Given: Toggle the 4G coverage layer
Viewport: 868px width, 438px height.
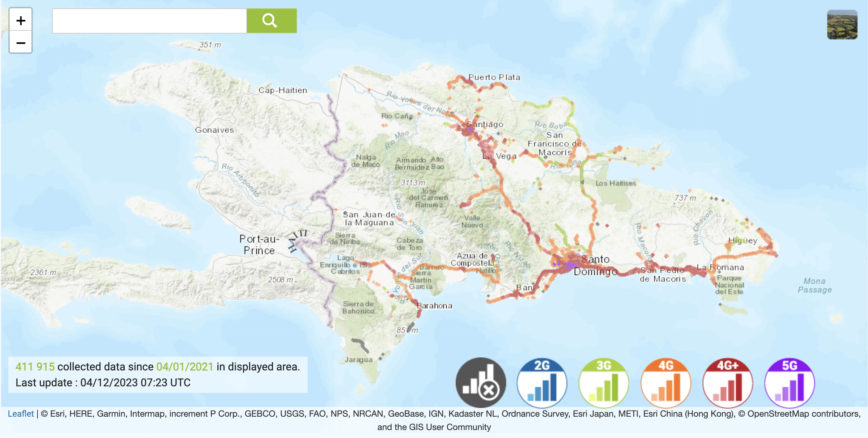Looking at the screenshot, I should (665, 383).
